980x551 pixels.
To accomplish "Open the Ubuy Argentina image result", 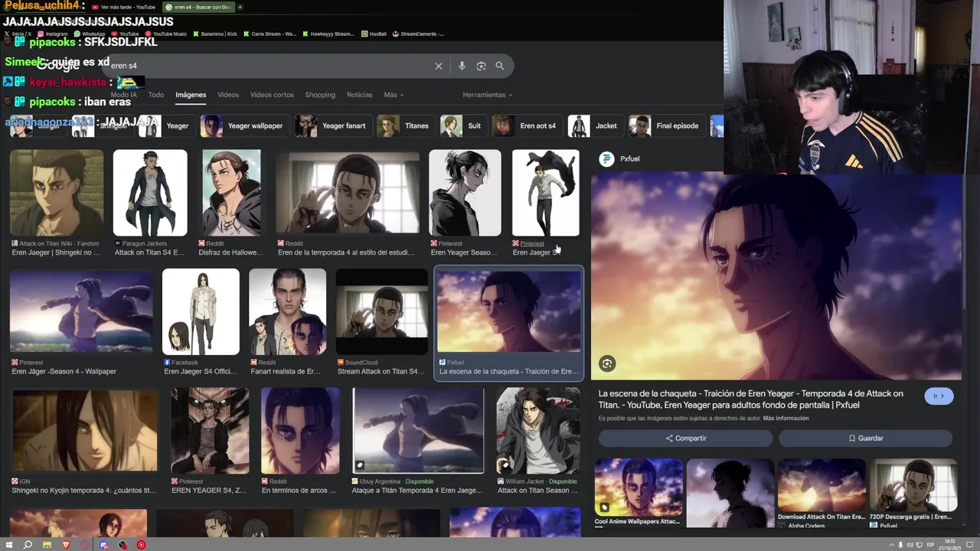I will pyautogui.click(x=418, y=430).
